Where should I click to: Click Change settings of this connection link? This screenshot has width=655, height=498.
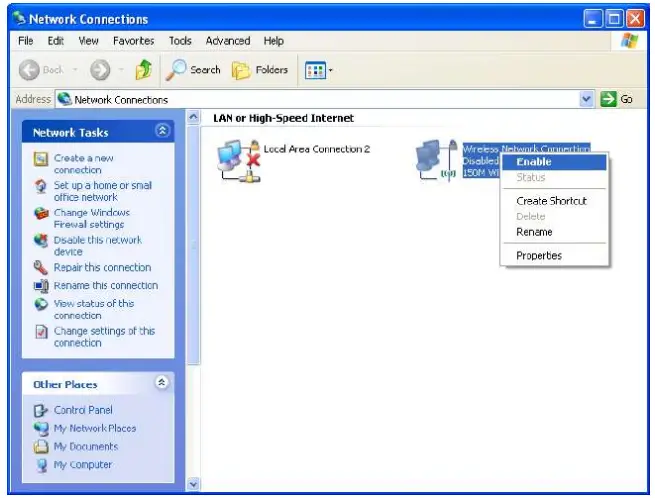[x=104, y=337]
